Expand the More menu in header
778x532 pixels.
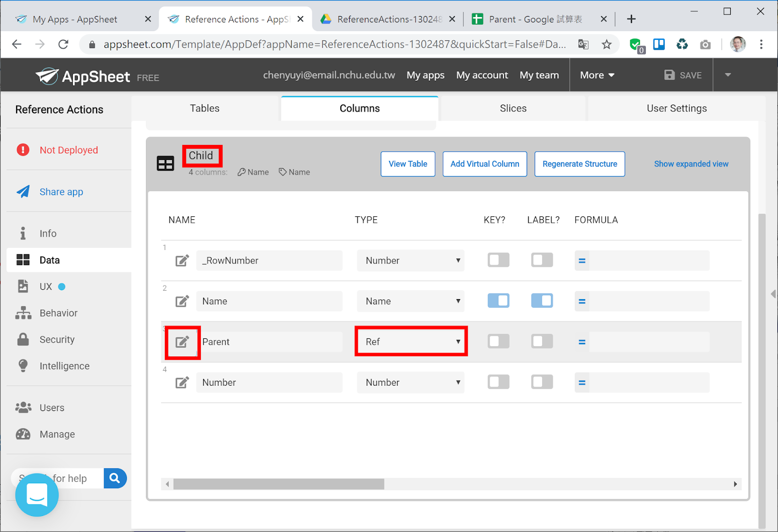tap(597, 75)
